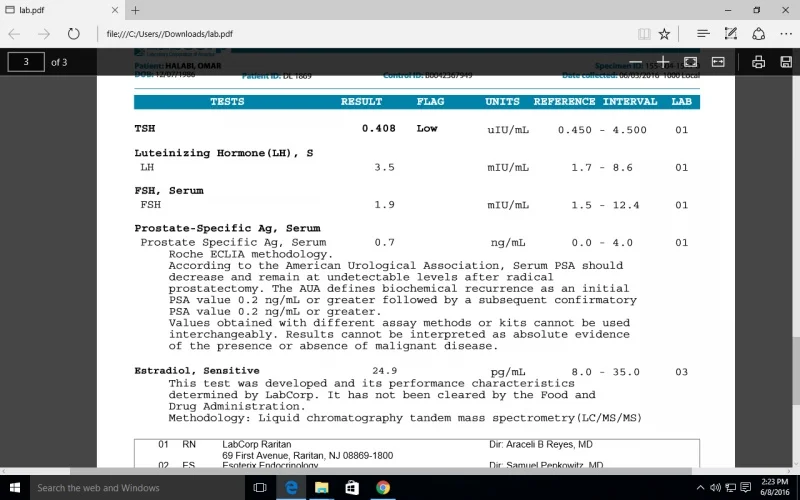800x500 pixels.
Task: Add lab.pdf to favorites with star
Action: pyautogui.click(x=664, y=34)
